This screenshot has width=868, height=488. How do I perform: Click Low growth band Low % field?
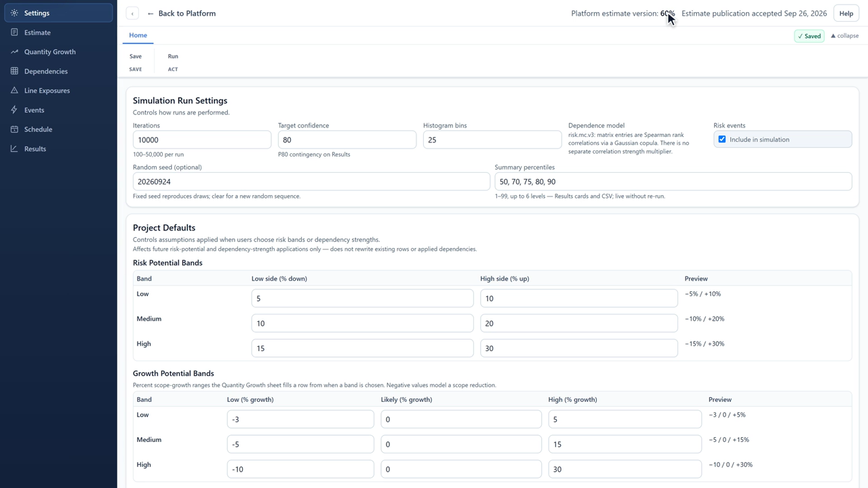300,419
